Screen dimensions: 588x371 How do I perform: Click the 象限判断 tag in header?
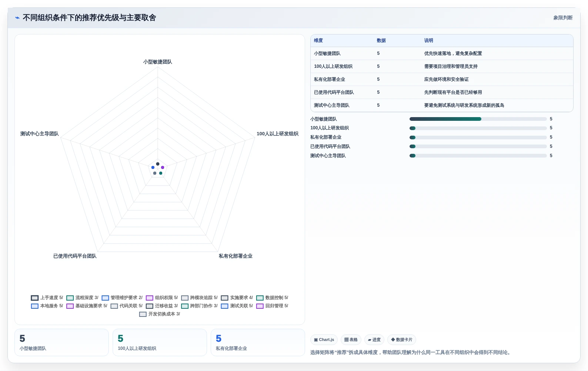(563, 18)
